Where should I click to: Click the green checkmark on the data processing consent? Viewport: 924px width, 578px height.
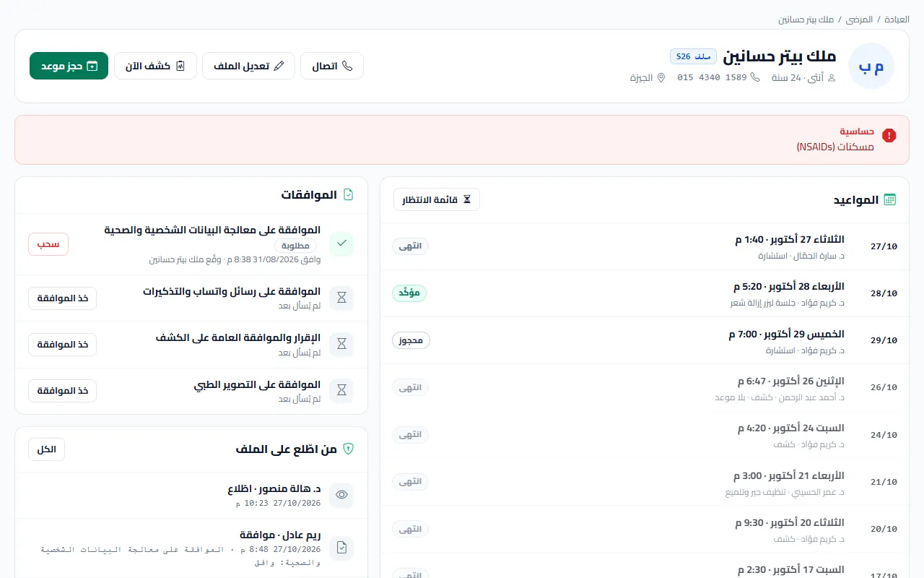click(x=341, y=244)
